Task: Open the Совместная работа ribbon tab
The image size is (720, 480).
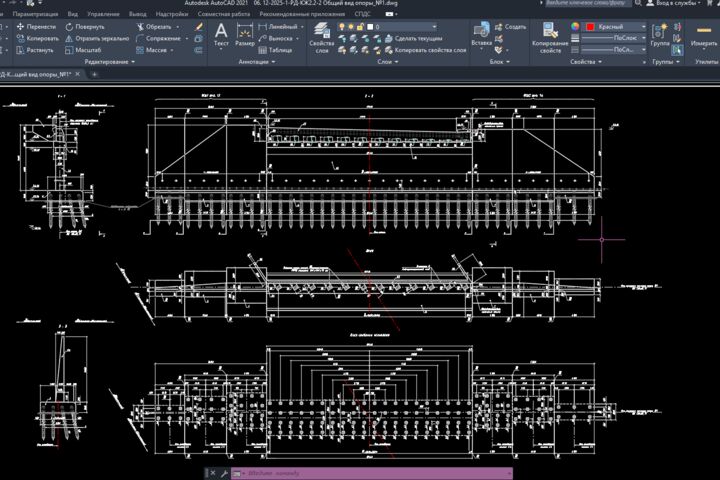Action: click(x=224, y=14)
